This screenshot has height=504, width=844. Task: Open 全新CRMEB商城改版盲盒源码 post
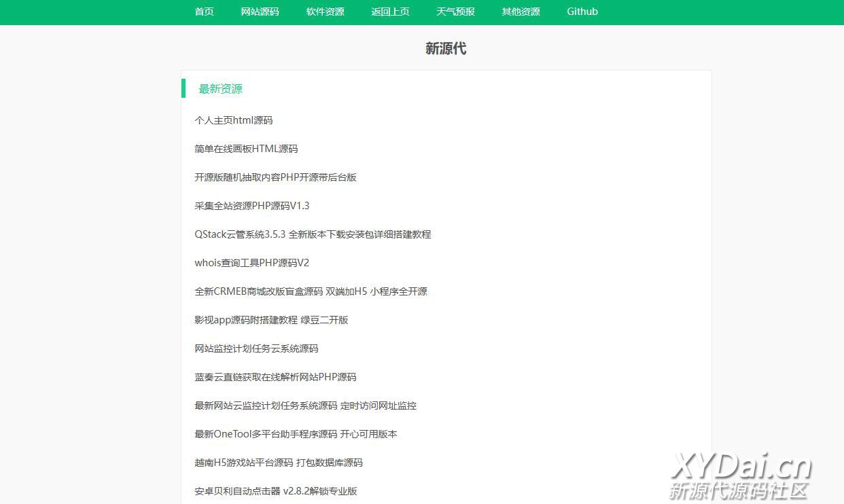[311, 291]
